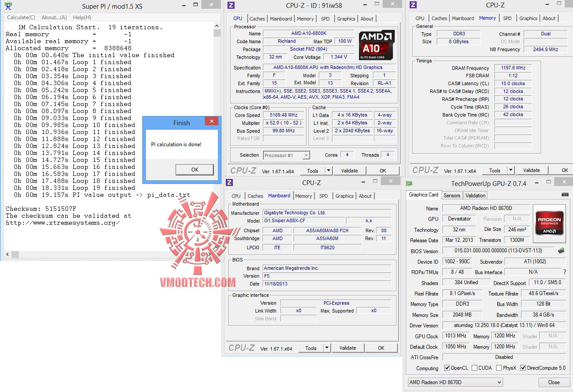Viewport: 573px width, 392px height.
Task: Open the AMD Radeon HD 8670D GPU dropdown
Action: click(455, 382)
